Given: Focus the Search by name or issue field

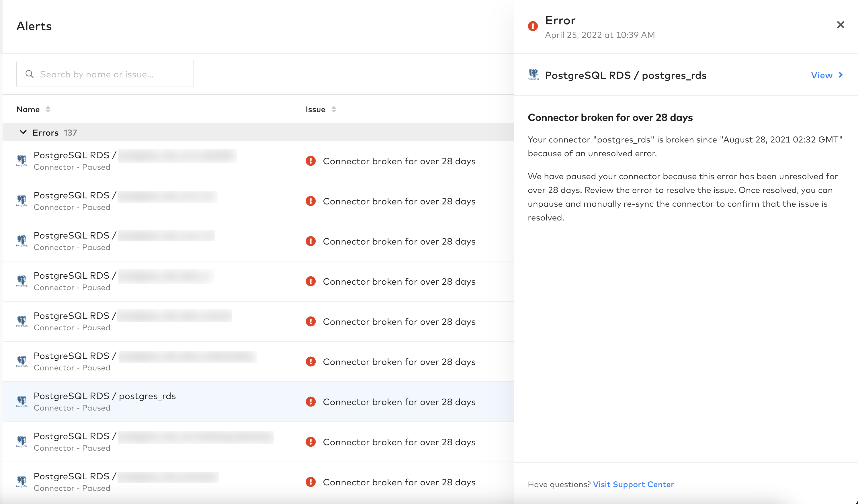Looking at the screenshot, I should (x=105, y=74).
